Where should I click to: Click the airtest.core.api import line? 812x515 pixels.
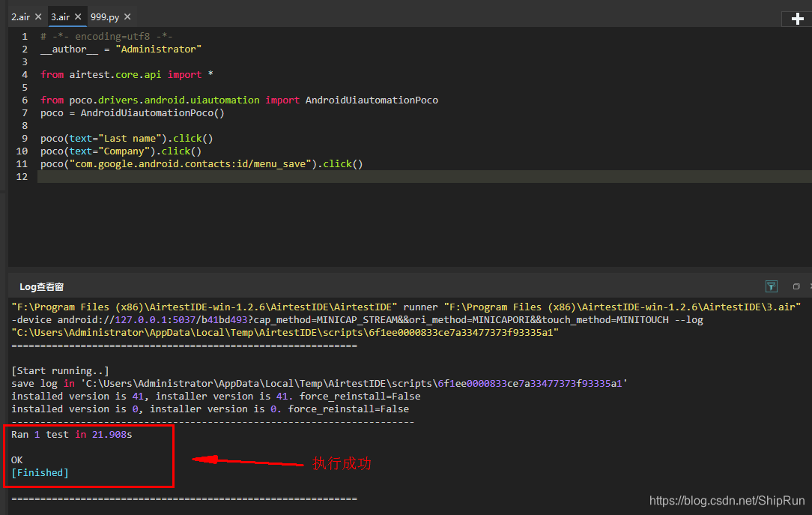pos(127,75)
